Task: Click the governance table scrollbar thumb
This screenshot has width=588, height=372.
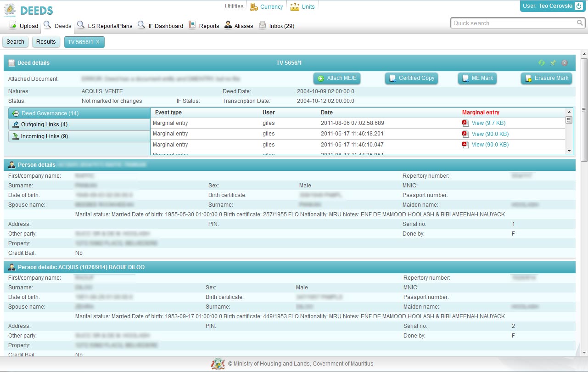Action: point(569,120)
